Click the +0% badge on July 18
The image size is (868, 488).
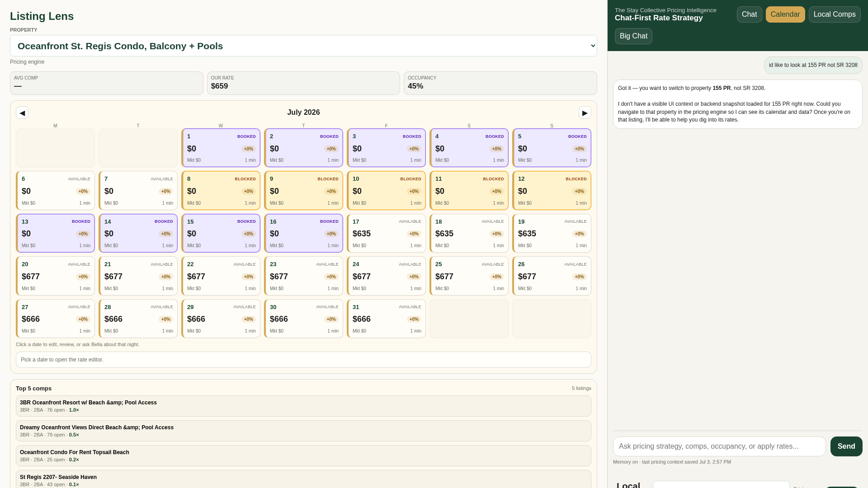click(x=496, y=234)
